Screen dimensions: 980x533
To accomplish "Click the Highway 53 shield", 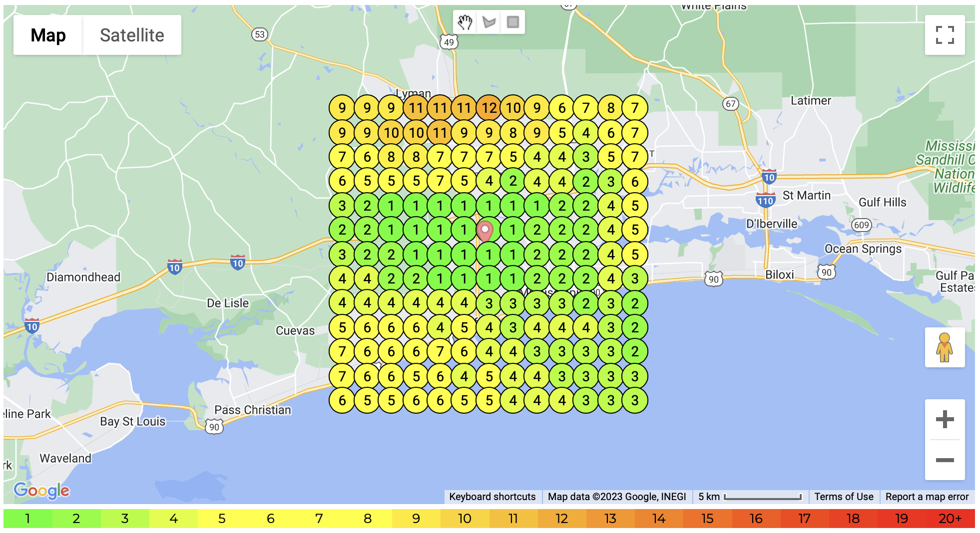I will [259, 34].
